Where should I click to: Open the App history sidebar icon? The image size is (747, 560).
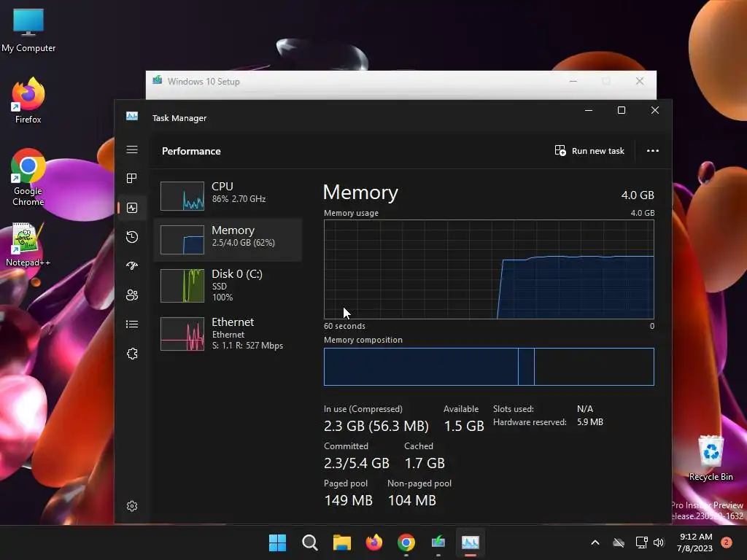click(x=132, y=237)
